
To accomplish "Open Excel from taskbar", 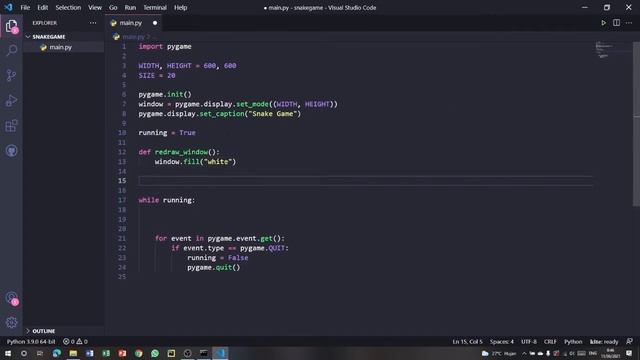I will point(106,353).
